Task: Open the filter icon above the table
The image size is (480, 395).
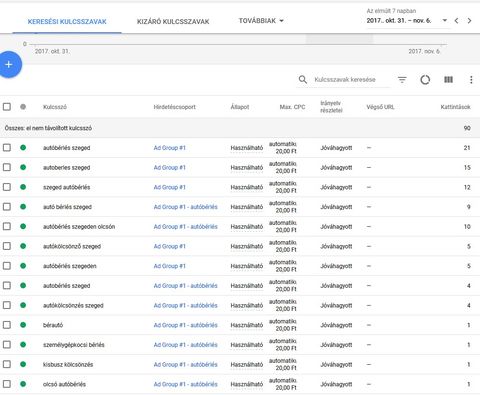Action: (402, 80)
